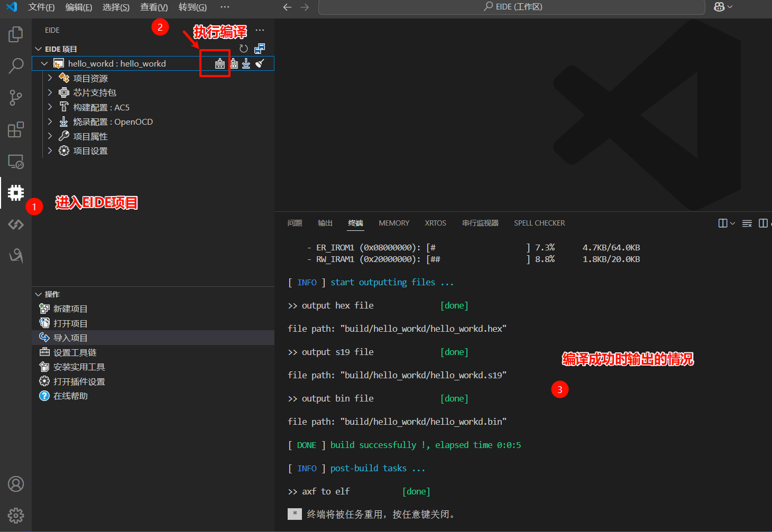Switch to the 串行监视器 tab
This screenshot has height=532, width=772.
point(480,223)
